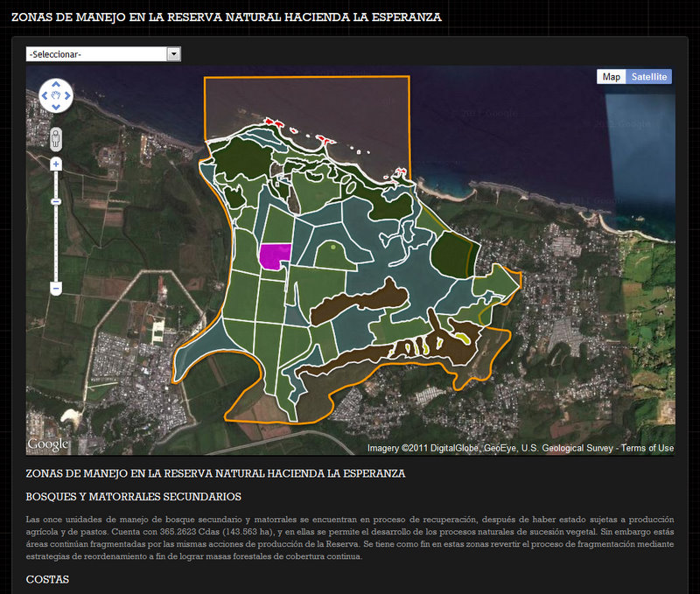Image resolution: width=700 pixels, height=594 pixels.
Task: Click the Google logo on the map
Action: tap(48, 444)
